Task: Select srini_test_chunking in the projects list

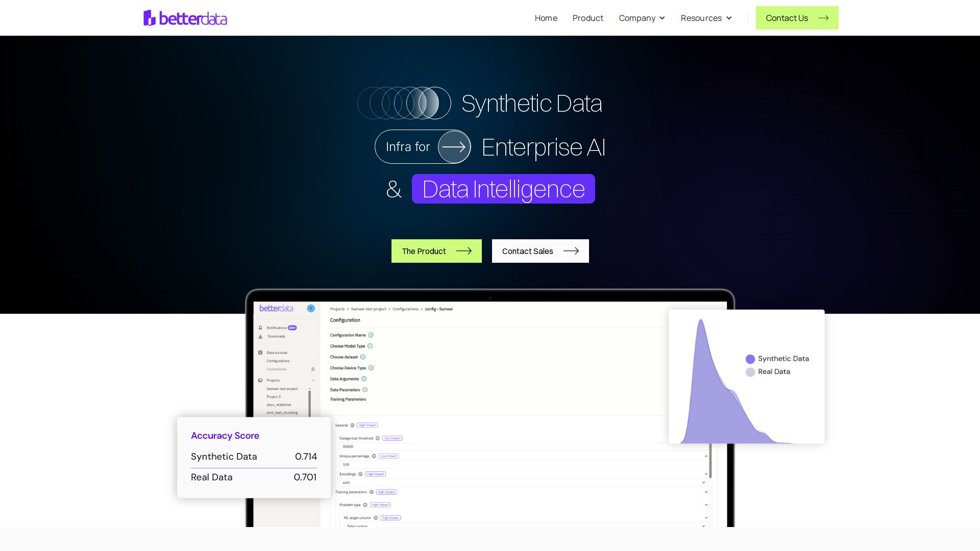Action: coord(282,413)
